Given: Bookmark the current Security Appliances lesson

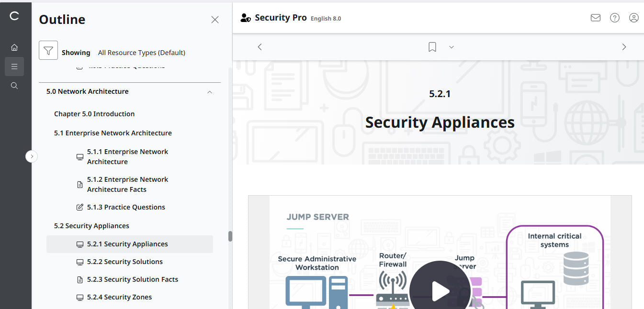Looking at the screenshot, I should [x=432, y=46].
